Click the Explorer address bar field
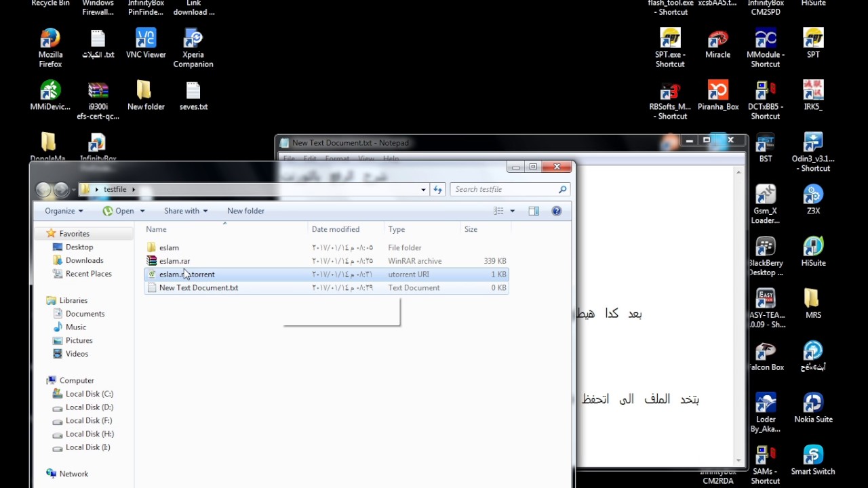 pyautogui.click(x=254, y=190)
